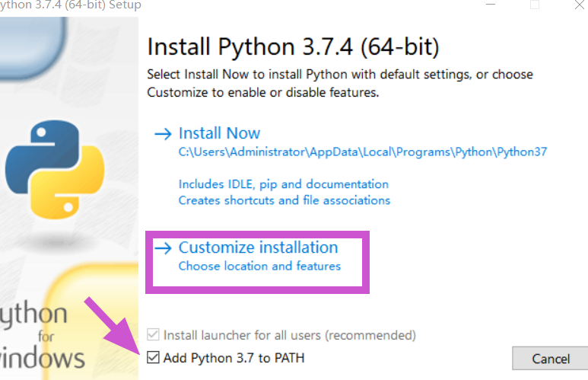Click the 'Install Python 3.7.4 (64-bit)' heading
This screenshot has height=380, width=588.
[x=293, y=46]
